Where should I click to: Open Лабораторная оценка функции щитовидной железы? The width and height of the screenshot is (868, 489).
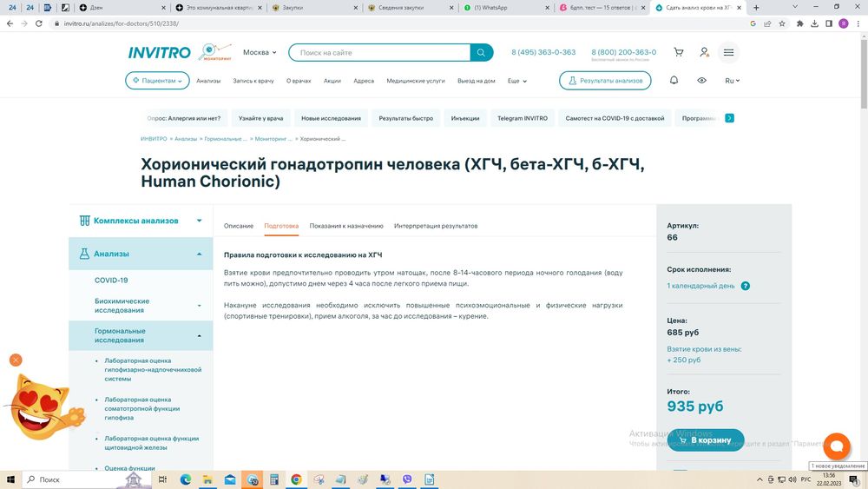pos(152,442)
